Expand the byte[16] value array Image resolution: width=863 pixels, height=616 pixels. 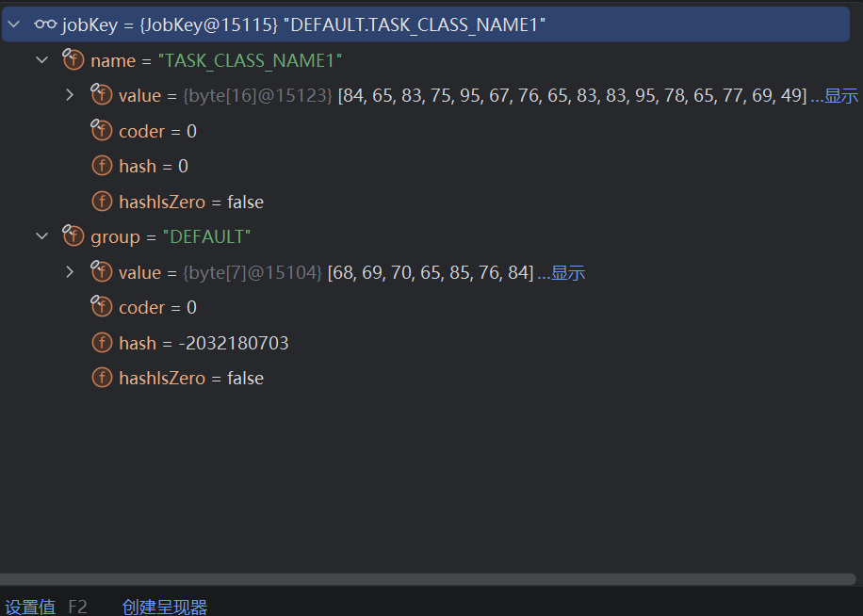tap(70, 95)
